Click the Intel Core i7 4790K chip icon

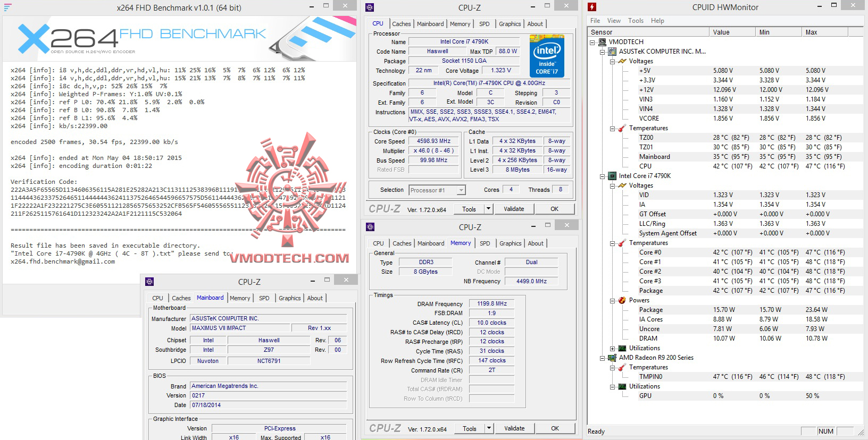tap(613, 176)
